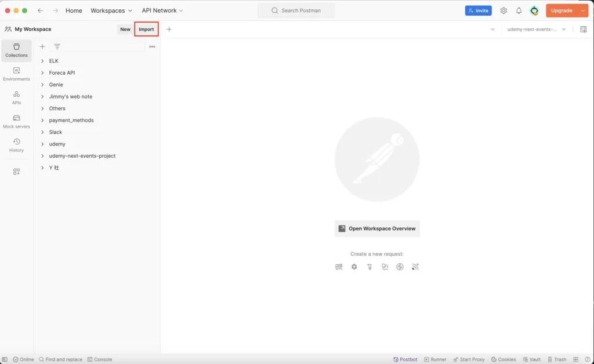Go to the Home menu item
This screenshot has height=364, width=594.
74,10
